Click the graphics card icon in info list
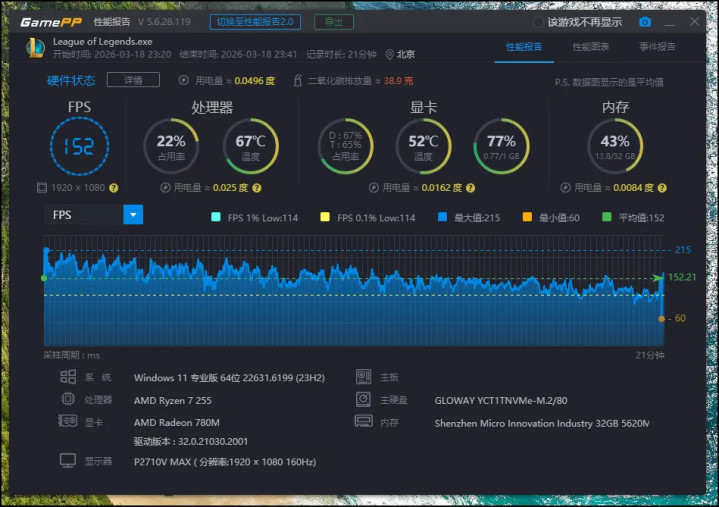 click(67, 421)
